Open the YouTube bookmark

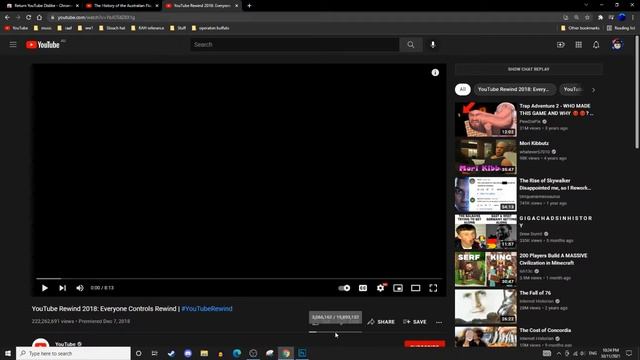[16, 28]
